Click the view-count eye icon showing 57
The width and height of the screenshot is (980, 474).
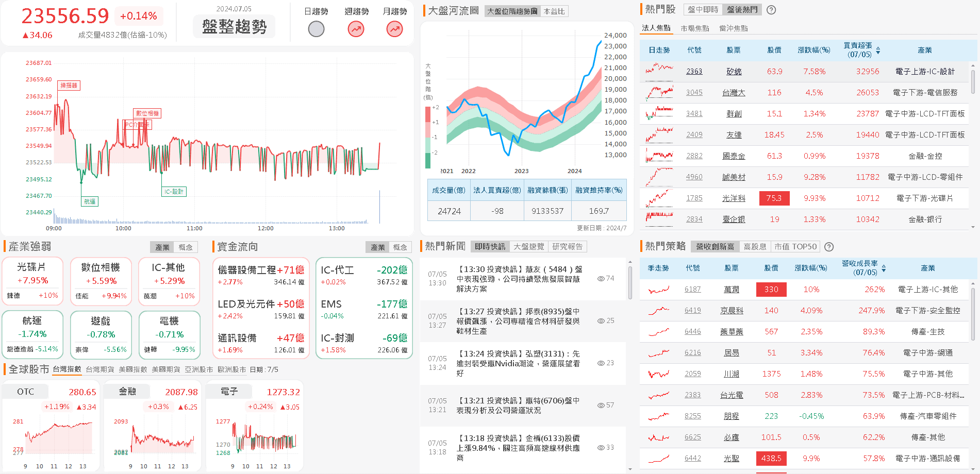(601, 405)
